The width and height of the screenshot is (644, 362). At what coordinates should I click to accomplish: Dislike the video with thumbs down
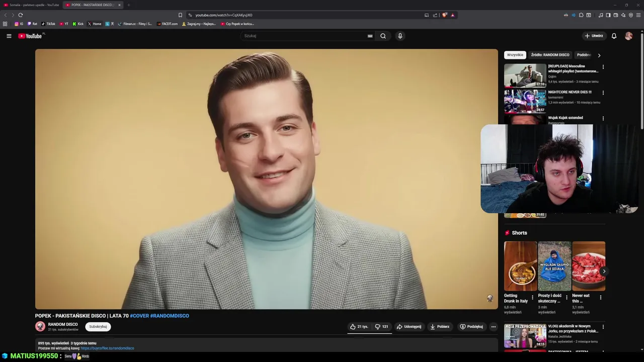coord(381,327)
